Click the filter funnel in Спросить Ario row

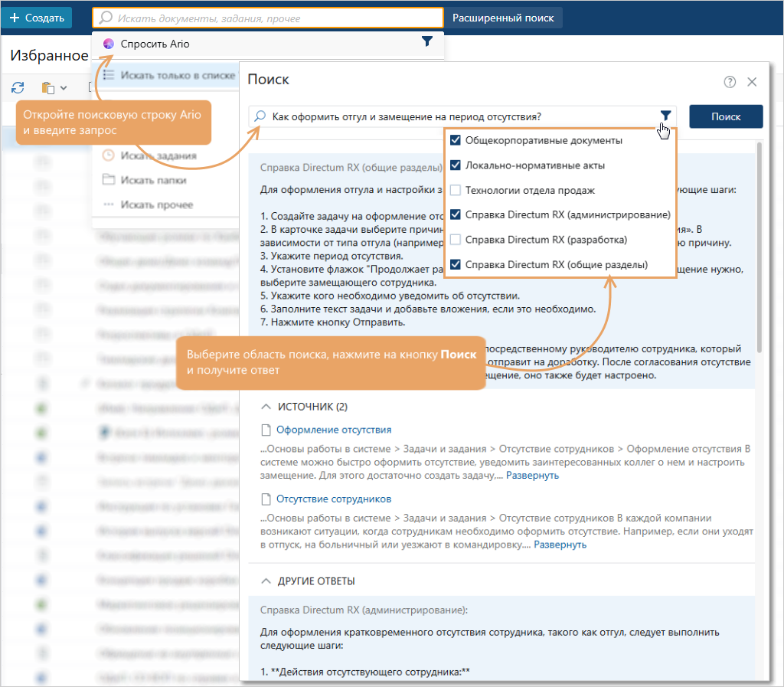coord(427,41)
